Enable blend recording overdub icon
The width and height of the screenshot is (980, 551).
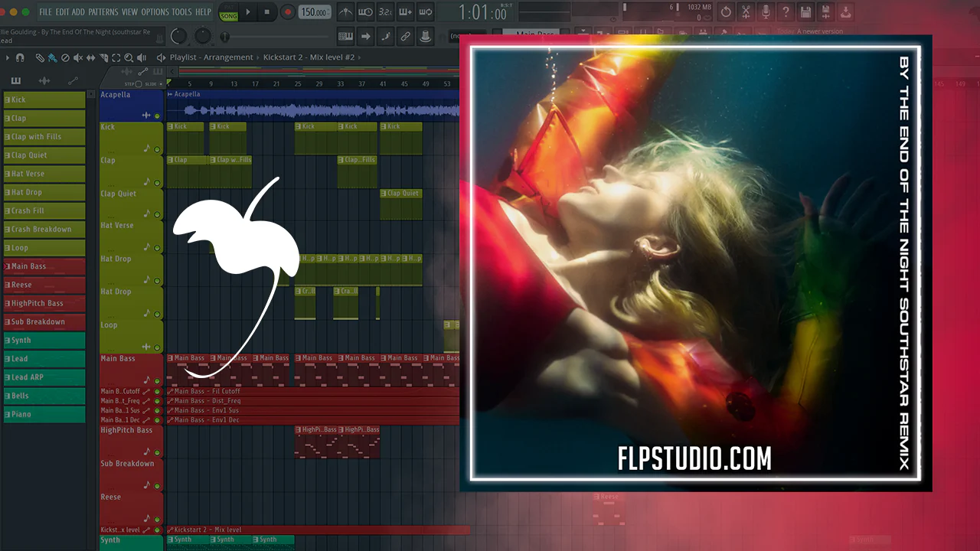[x=406, y=12]
